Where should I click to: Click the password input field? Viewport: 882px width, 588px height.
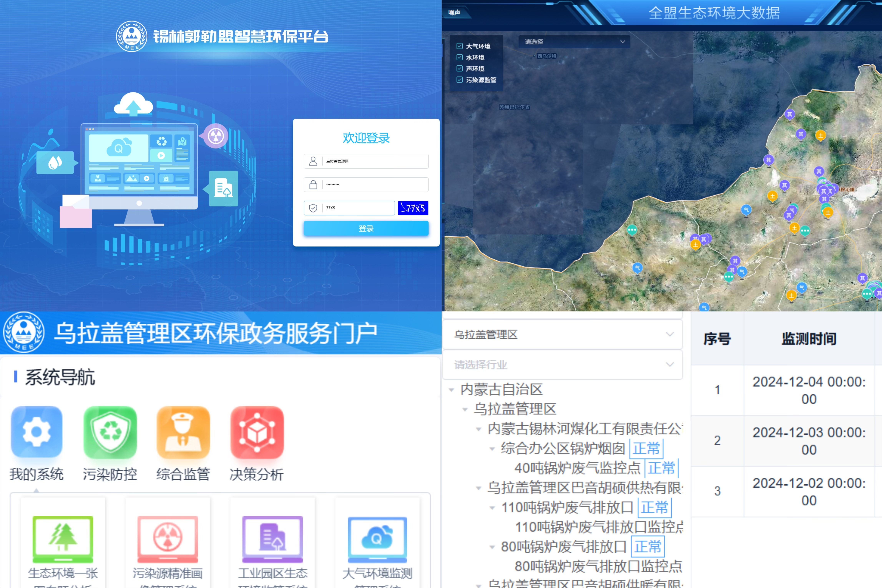(x=366, y=184)
